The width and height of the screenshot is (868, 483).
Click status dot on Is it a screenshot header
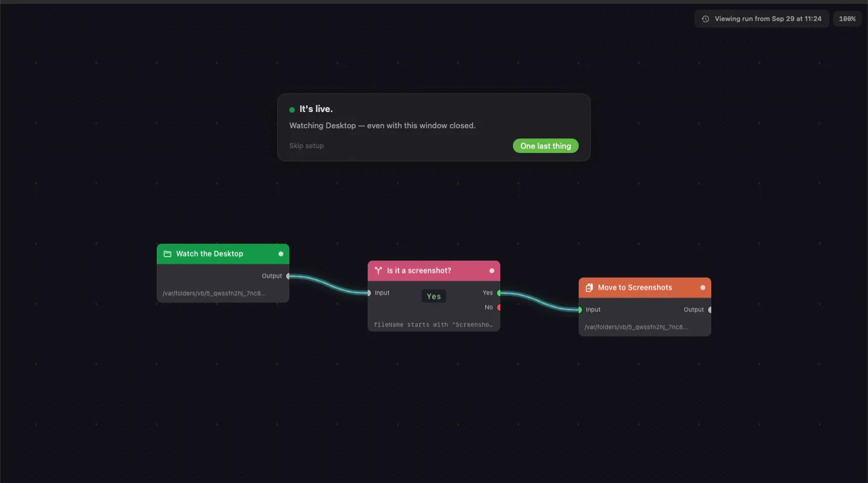(492, 271)
